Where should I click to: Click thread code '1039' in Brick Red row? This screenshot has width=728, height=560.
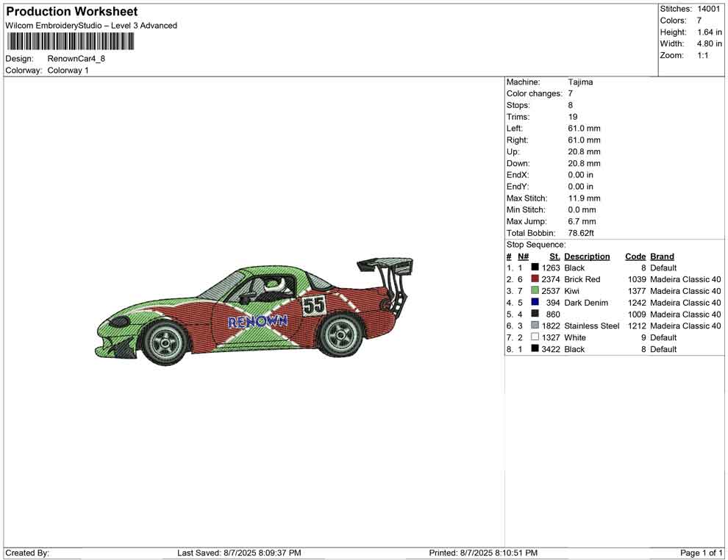click(637, 279)
